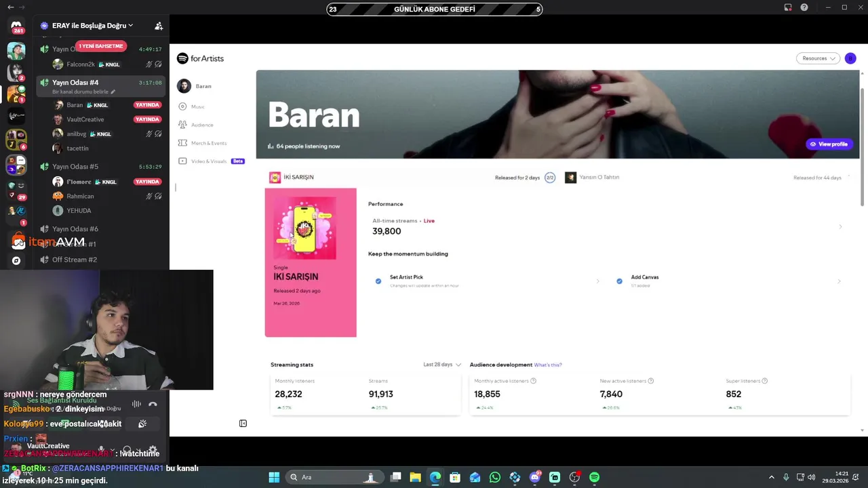Expand the Set Artist Pick chevron
The width and height of the screenshot is (868, 488).
[x=597, y=281]
